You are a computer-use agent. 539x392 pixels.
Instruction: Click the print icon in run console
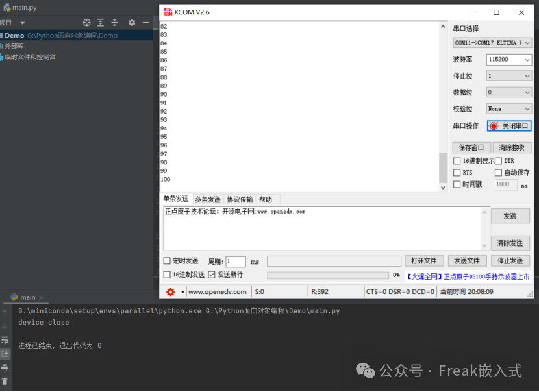pos(5,367)
